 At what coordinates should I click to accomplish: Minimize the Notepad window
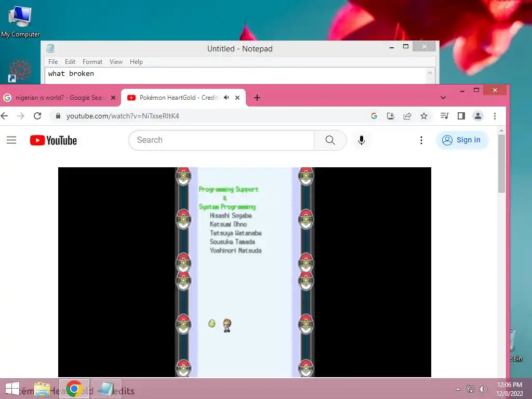coord(392,46)
